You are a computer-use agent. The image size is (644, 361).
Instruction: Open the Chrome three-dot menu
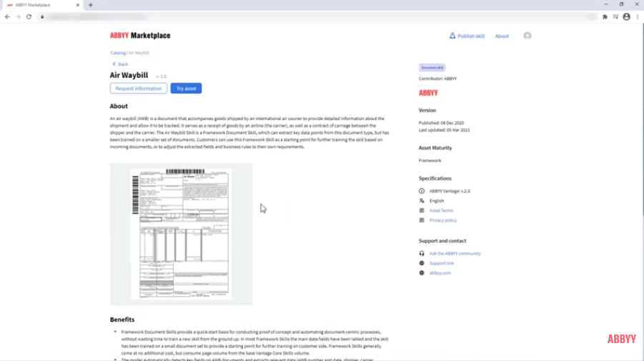click(x=638, y=17)
